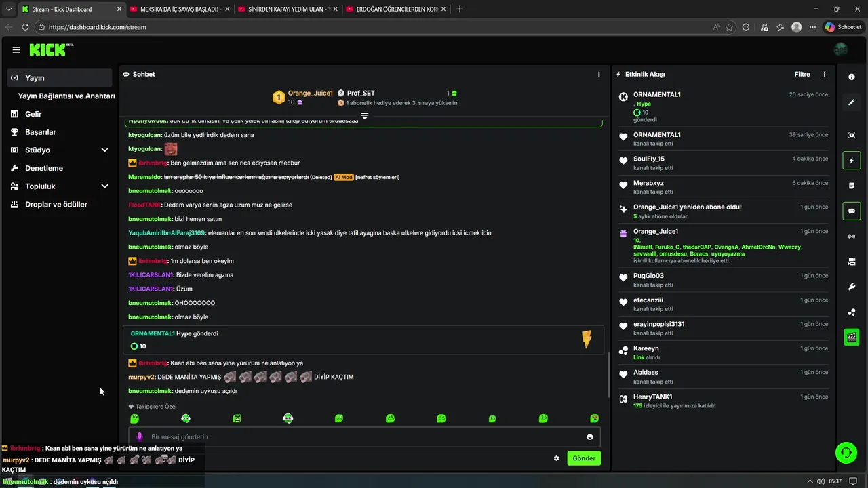Open the user avatar menu in the Kick header
868x488 pixels.
click(841, 49)
